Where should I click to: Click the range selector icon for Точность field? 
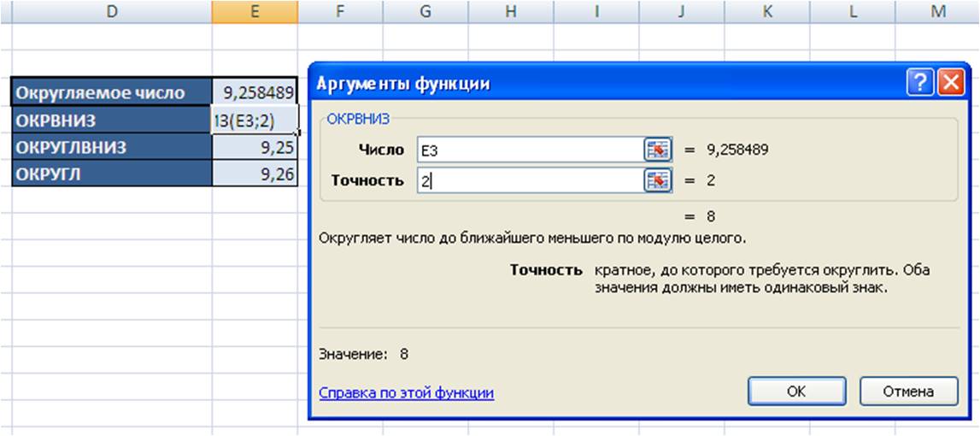point(658,180)
